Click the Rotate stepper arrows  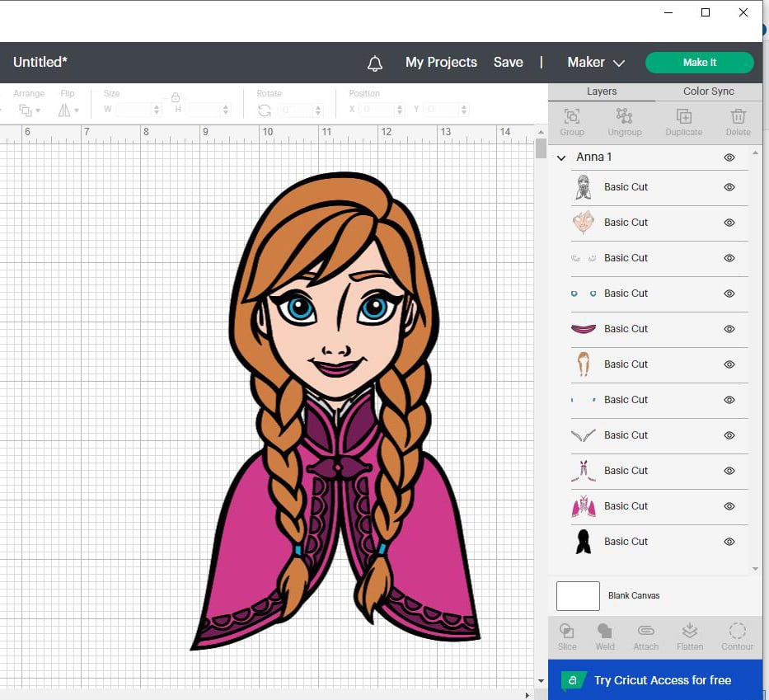click(x=318, y=110)
